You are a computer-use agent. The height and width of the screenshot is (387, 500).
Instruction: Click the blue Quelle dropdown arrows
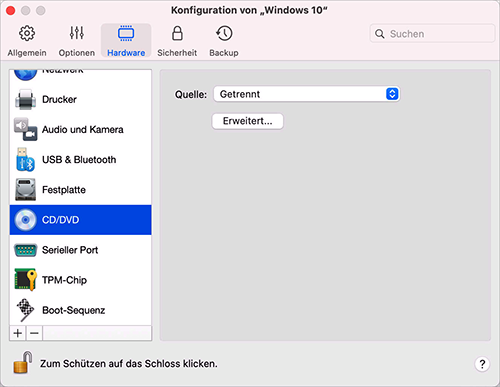click(x=392, y=94)
